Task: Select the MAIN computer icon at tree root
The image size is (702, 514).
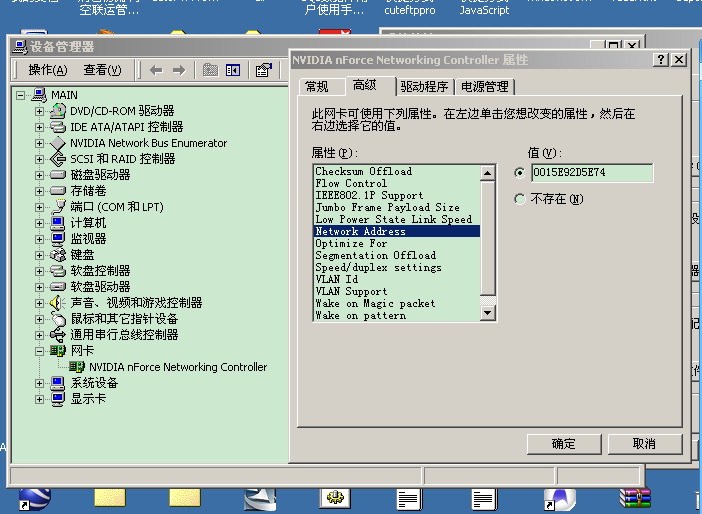Action: [x=39, y=95]
